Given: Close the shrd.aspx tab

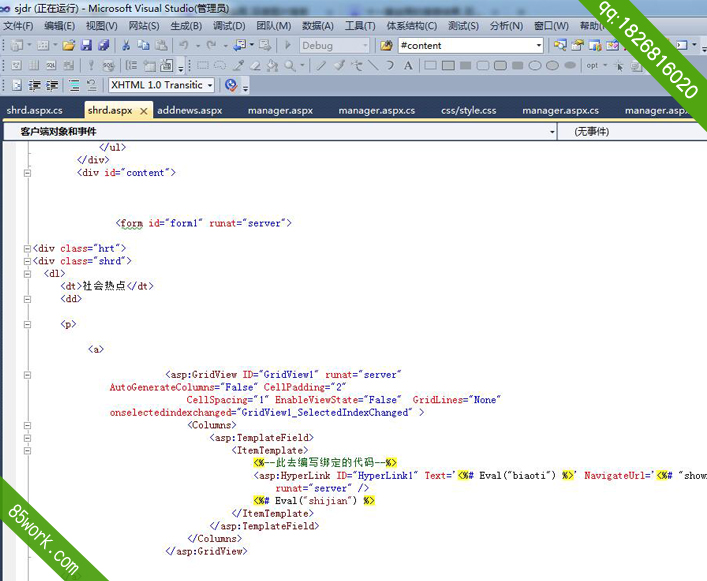Looking at the screenshot, I should pos(143,111).
